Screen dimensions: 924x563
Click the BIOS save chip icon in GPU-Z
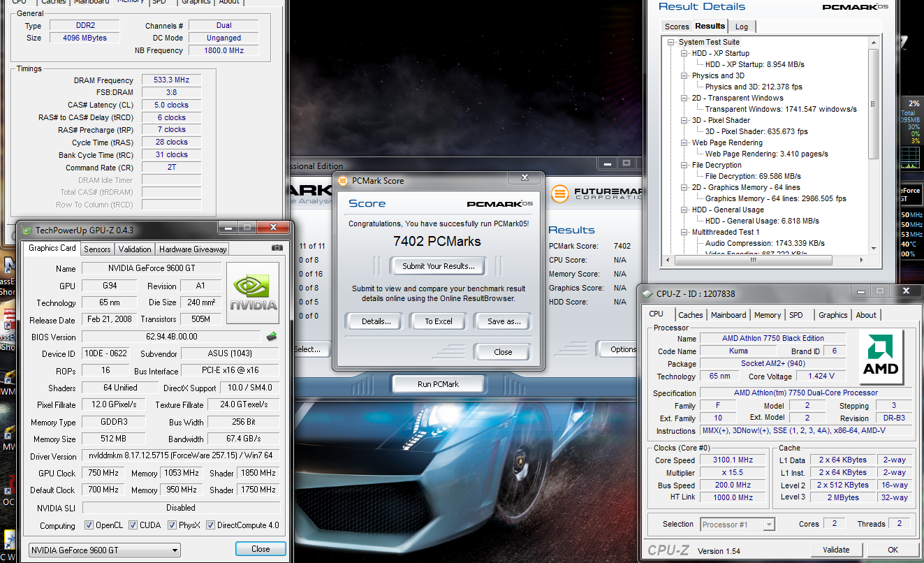coord(272,337)
